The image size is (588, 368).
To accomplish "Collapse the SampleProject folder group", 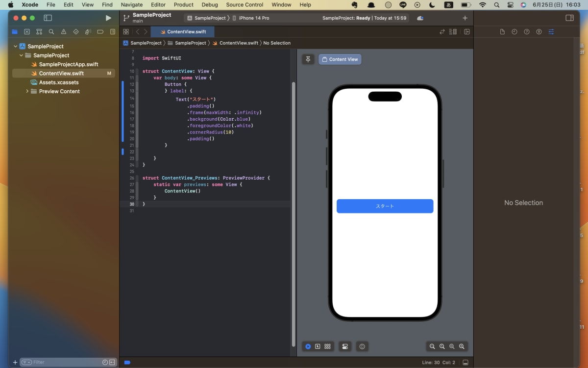I will pos(21,55).
